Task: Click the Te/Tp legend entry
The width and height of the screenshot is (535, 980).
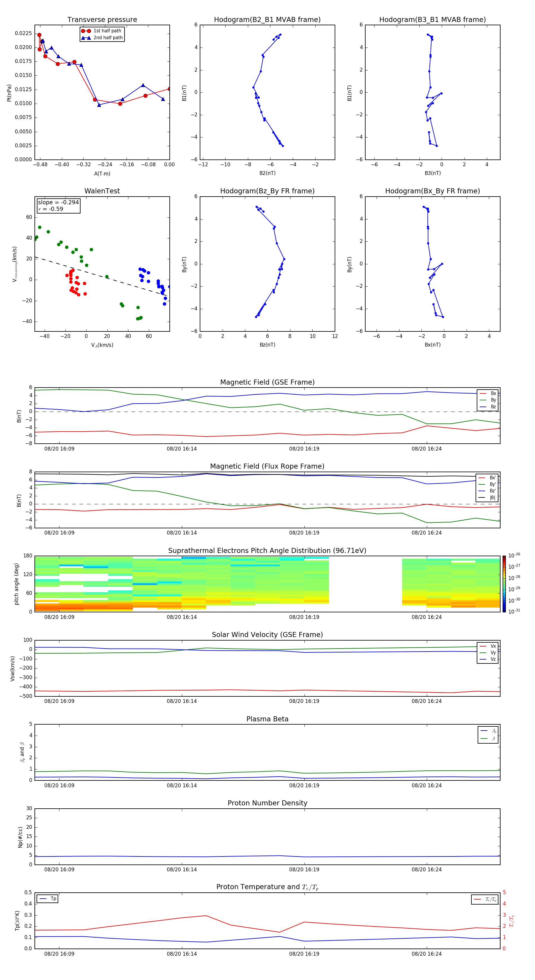Action: [485, 899]
